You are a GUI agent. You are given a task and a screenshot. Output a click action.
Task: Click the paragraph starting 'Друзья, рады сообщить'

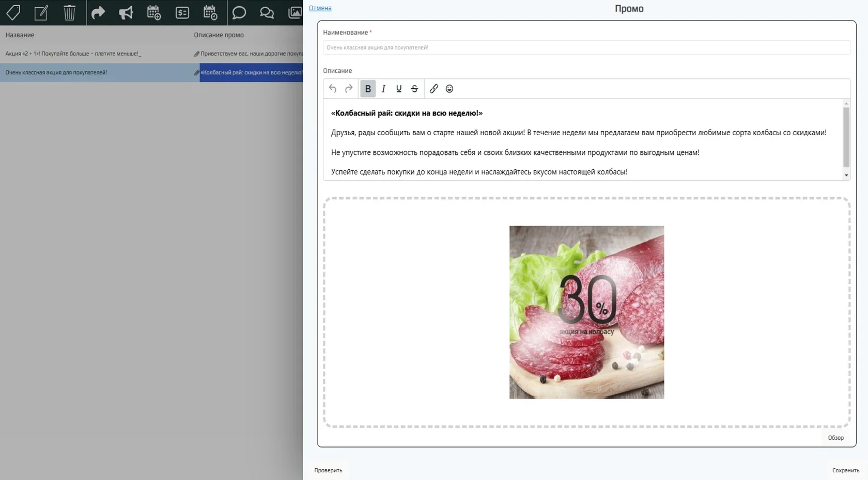click(579, 133)
